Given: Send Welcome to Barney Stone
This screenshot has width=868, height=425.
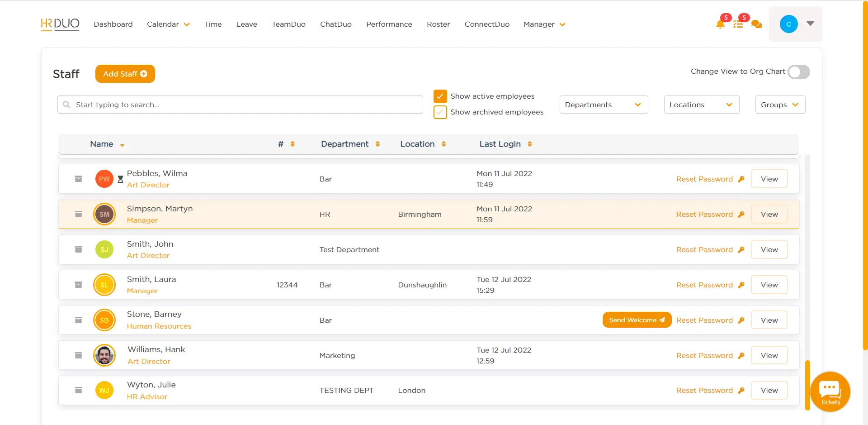Looking at the screenshot, I should (637, 320).
